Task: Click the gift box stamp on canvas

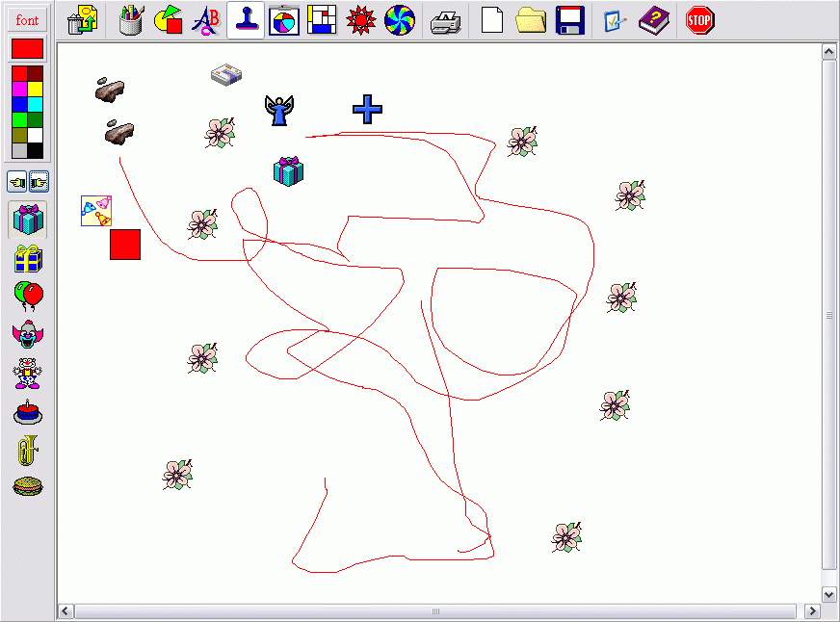Action: coord(289,171)
